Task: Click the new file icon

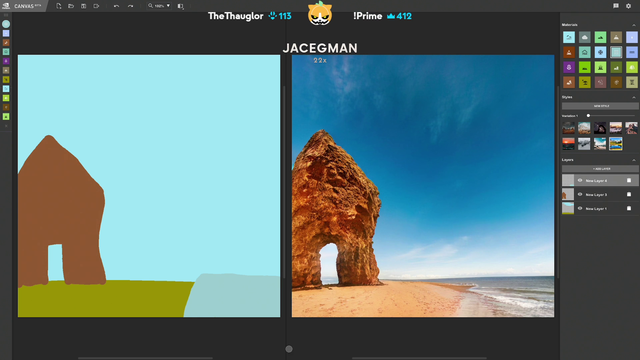Action: (x=59, y=6)
